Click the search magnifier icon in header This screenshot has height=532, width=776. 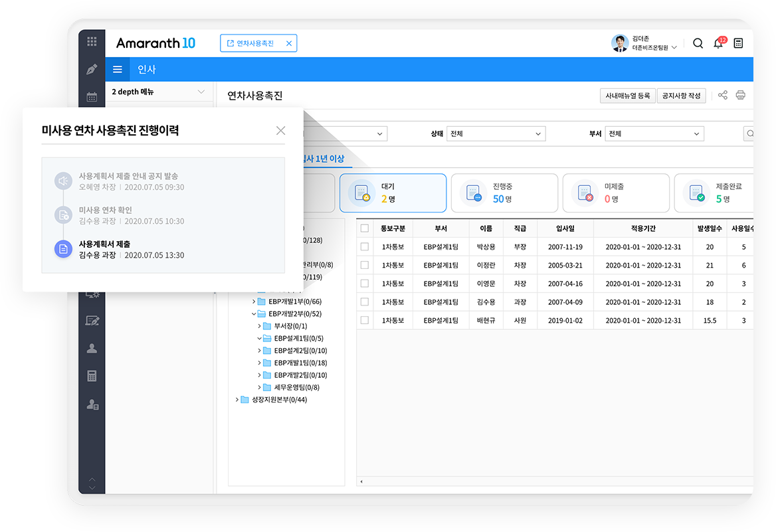[x=698, y=44]
